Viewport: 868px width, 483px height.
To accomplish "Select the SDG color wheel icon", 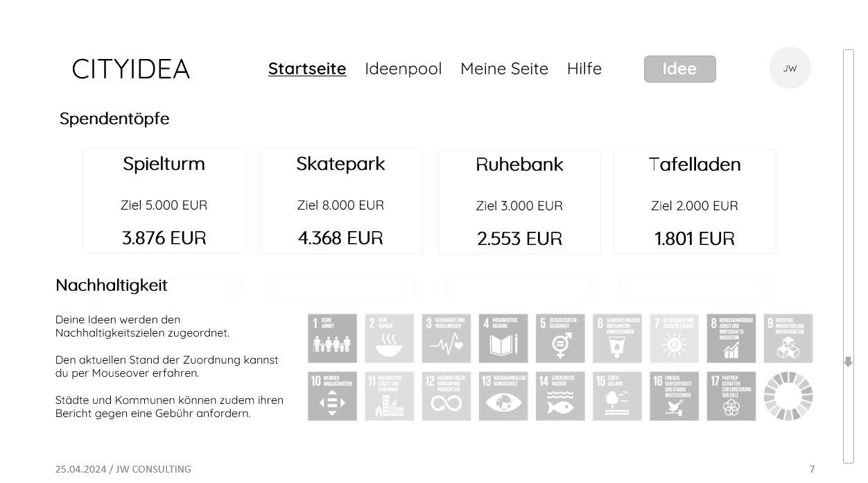I will (788, 396).
